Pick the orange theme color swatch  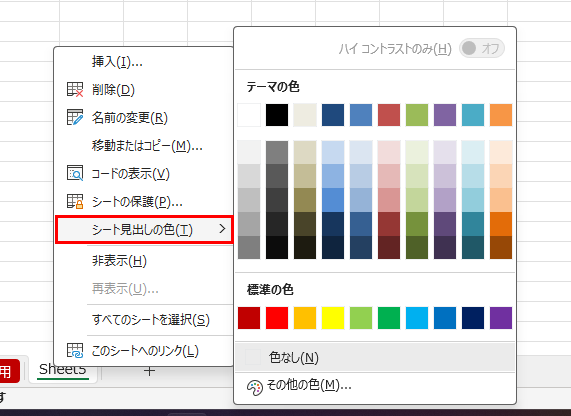pyautogui.click(x=501, y=115)
